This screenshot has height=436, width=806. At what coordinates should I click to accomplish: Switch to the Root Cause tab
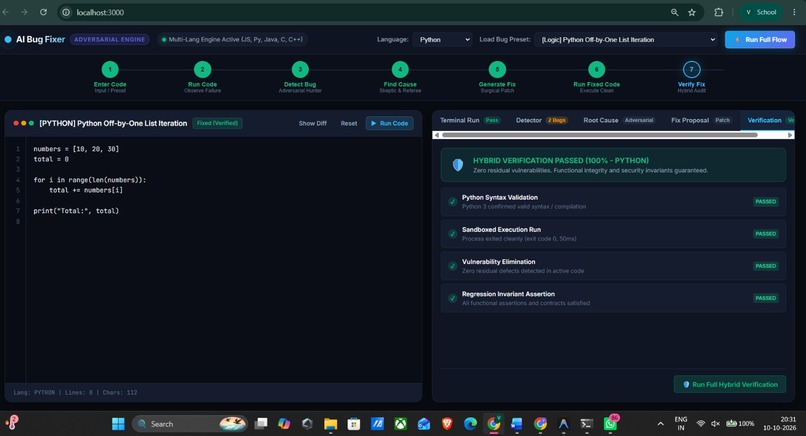[618, 120]
